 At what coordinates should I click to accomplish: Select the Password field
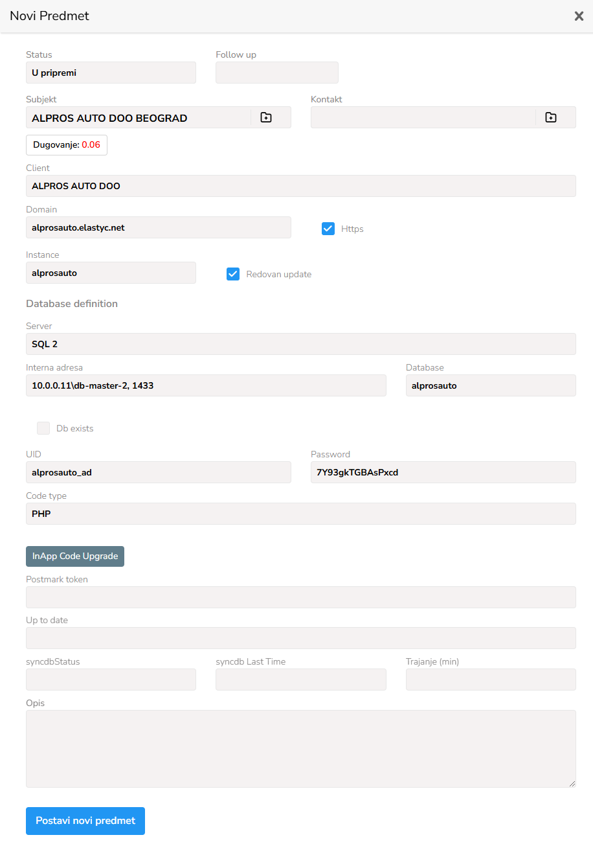(443, 472)
